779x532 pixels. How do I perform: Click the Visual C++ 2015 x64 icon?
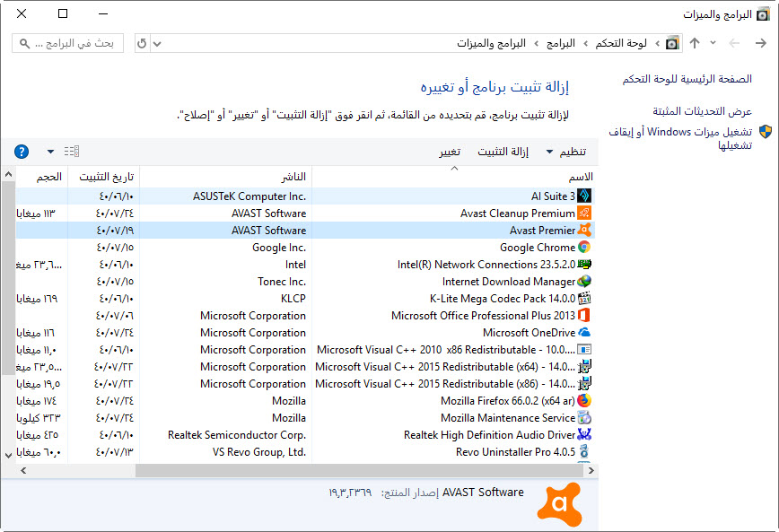click(x=584, y=367)
